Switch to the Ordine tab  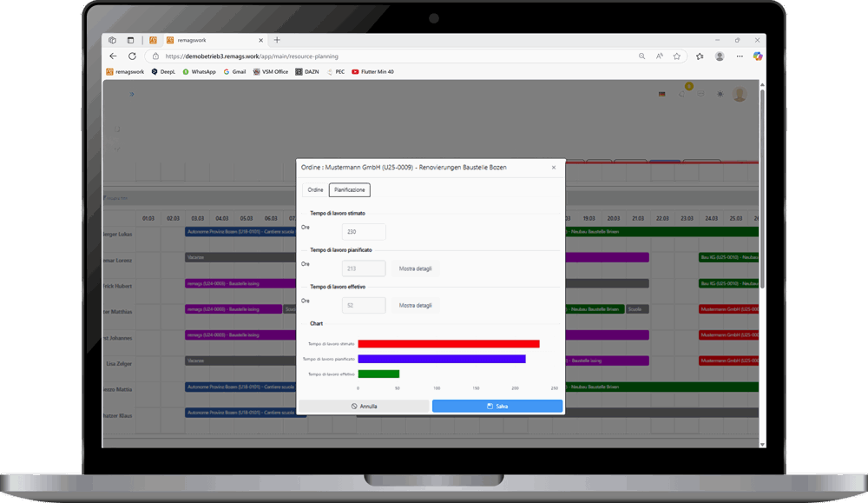tap(315, 189)
